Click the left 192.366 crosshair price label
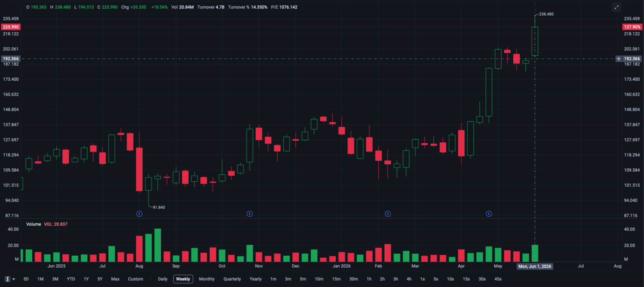The height and width of the screenshot is (287, 644). (11, 59)
